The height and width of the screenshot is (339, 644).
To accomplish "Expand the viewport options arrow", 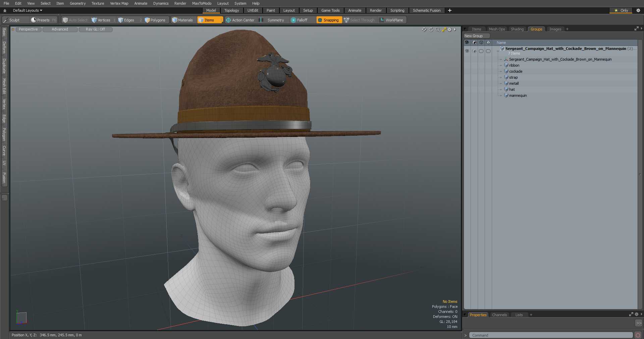I will (455, 29).
